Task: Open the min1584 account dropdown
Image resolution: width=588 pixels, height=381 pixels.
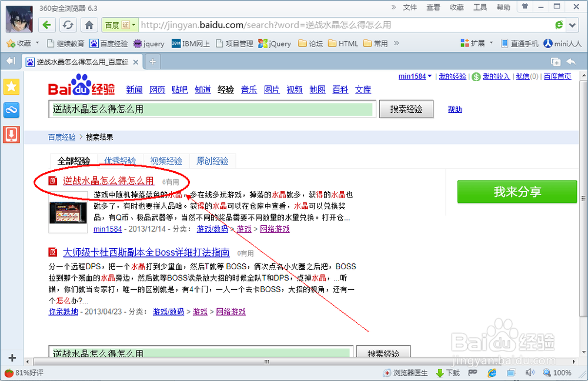Action: [x=415, y=76]
